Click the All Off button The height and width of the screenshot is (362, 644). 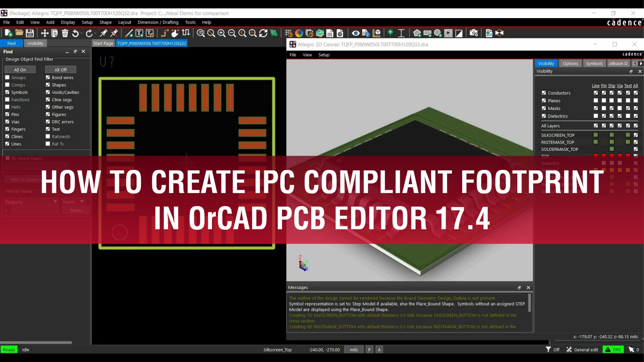coord(61,70)
